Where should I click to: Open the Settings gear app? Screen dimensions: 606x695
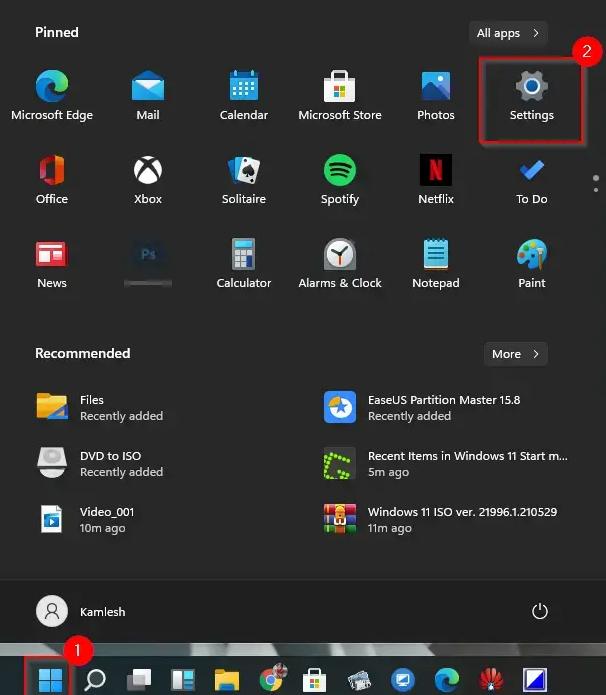[x=531, y=95]
